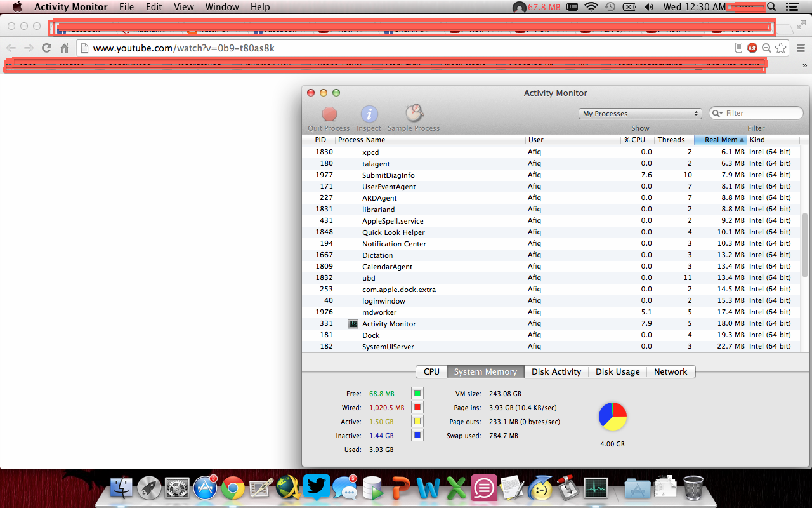Click the volume icon in menu bar

click(649, 7)
